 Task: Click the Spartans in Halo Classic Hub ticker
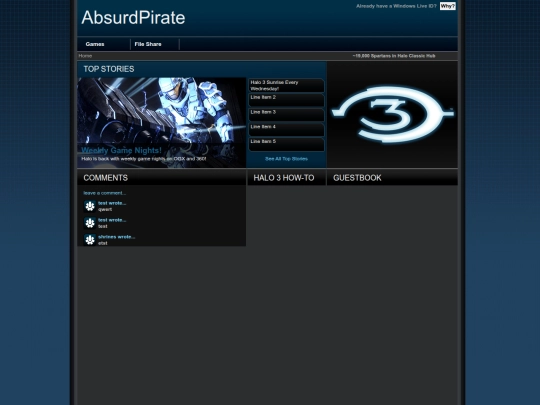coord(394,56)
